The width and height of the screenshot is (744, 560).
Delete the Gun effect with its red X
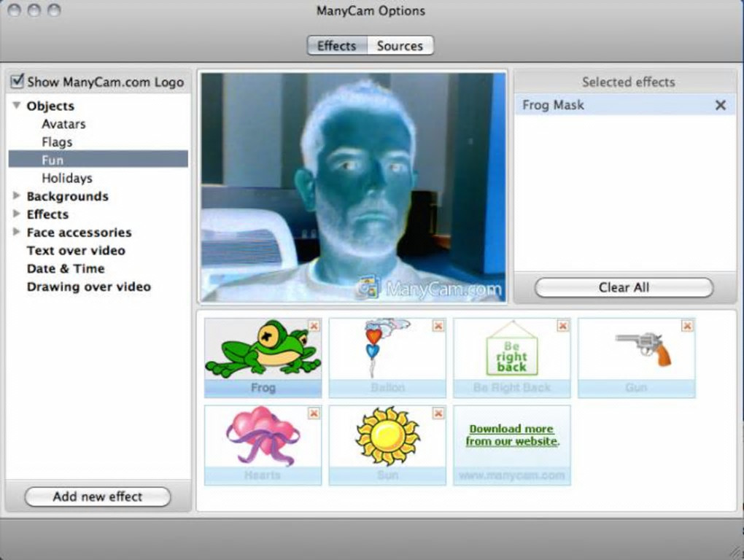687,326
